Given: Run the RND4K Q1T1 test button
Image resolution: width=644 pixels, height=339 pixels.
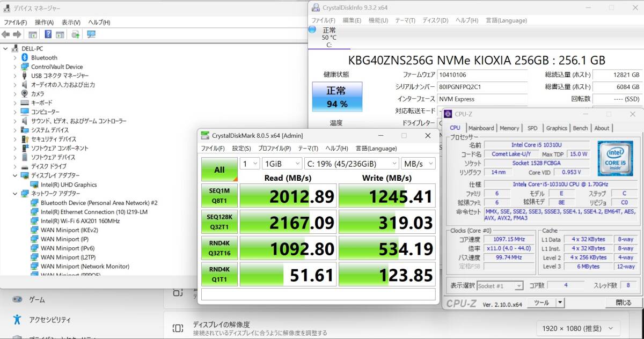Looking at the screenshot, I should pyautogui.click(x=219, y=275).
